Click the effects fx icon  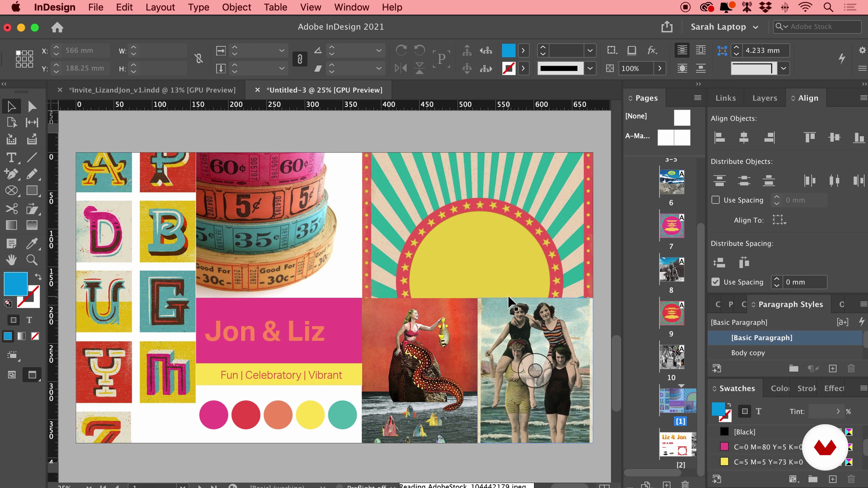coord(652,51)
